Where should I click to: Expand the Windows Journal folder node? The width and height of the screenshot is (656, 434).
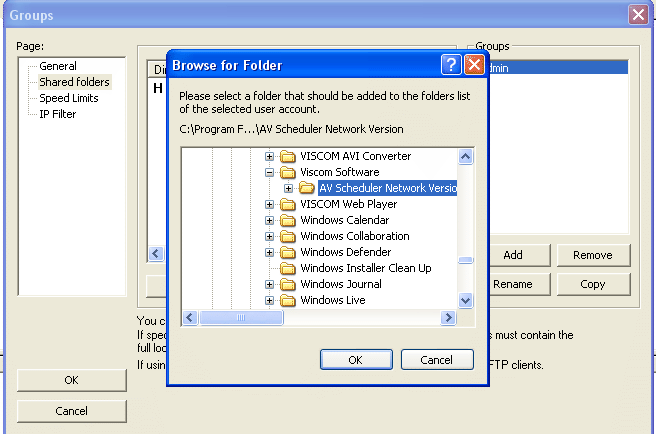coord(269,284)
